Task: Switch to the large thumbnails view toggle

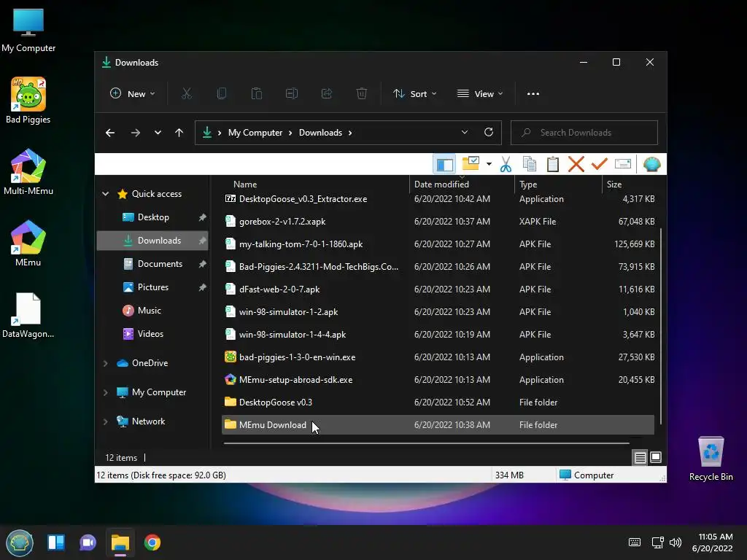Action: click(x=656, y=458)
